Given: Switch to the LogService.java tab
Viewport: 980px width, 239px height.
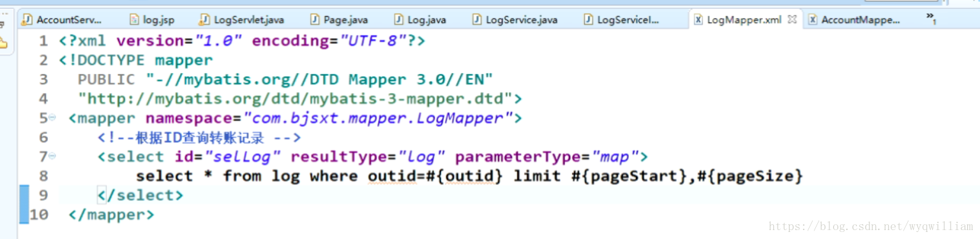Looking at the screenshot, I should tap(515, 20).
